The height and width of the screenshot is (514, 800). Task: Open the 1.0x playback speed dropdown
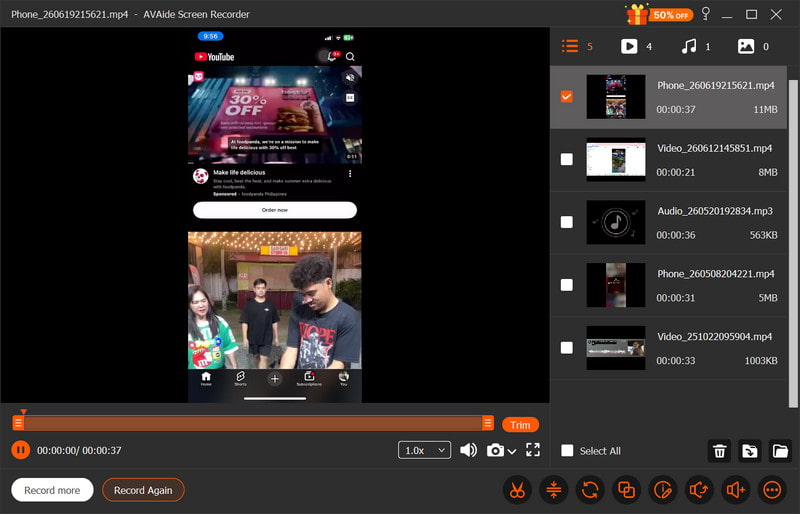click(x=424, y=450)
